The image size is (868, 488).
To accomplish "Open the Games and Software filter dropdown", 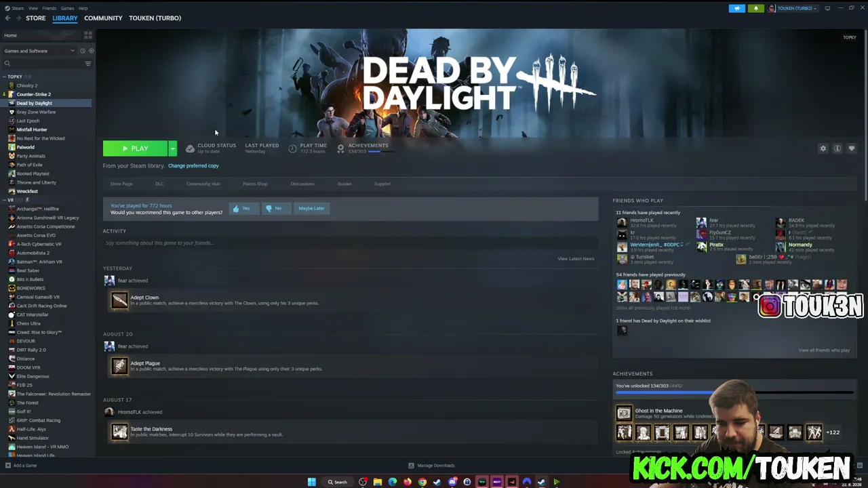I will (39, 51).
